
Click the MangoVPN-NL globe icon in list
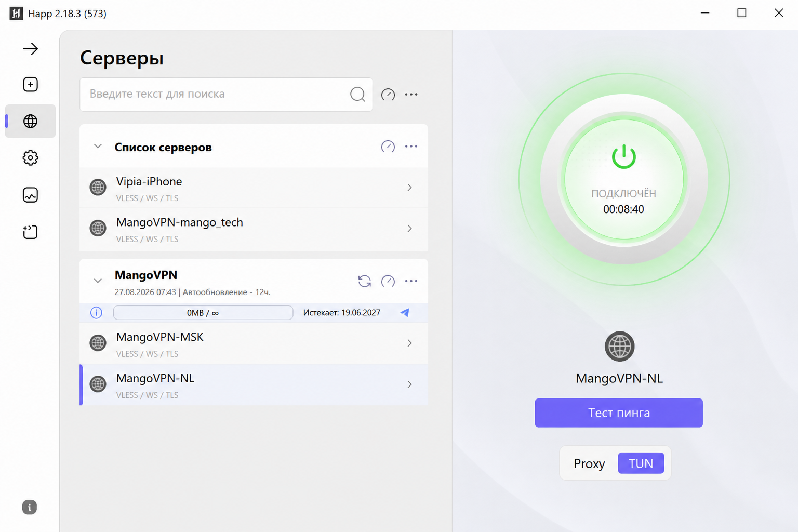98,384
